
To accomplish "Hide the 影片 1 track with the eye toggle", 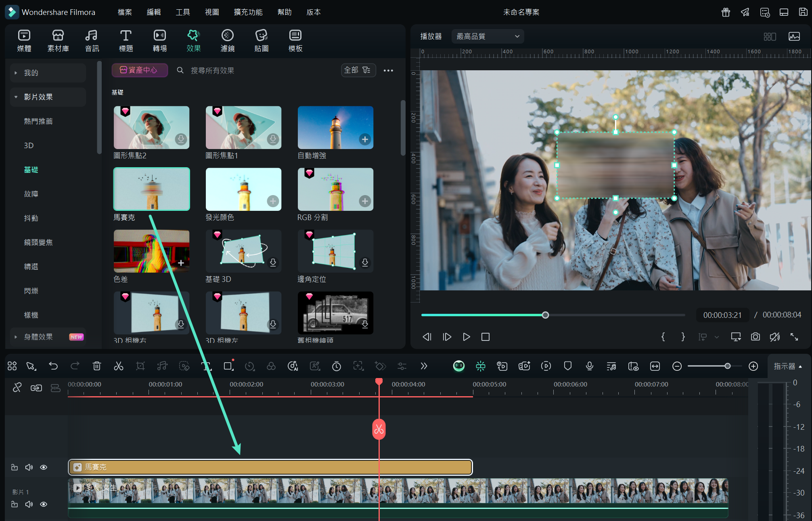I will [x=43, y=504].
